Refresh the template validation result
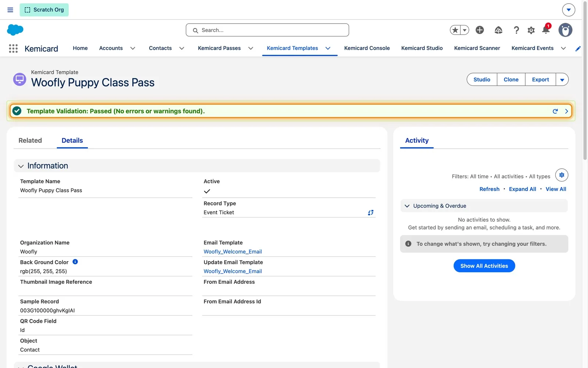The width and height of the screenshot is (588, 368). (555, 111)
